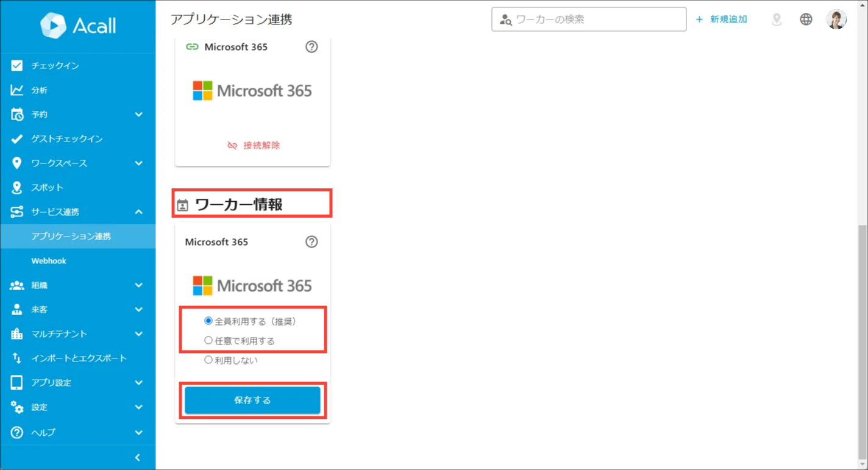Select the アプリケーション連携 submenu item
The height and width of the screenshot is (470, 868).
[78, 236]
